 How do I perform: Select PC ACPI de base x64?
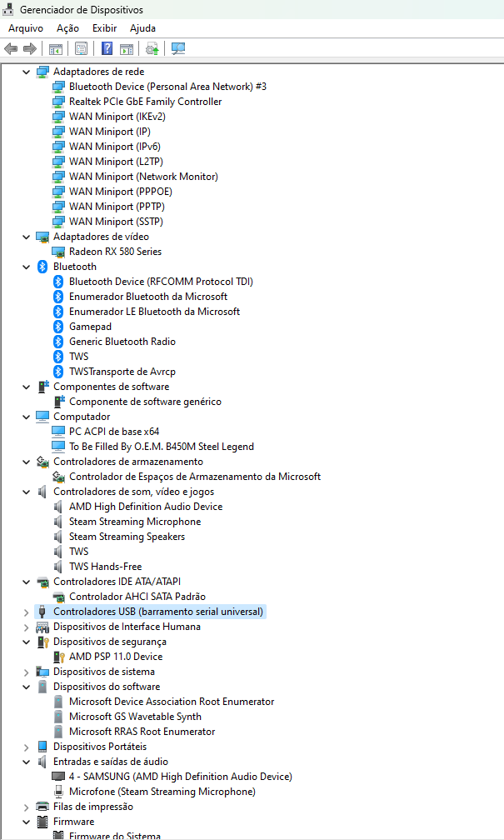tap(114, 432)
